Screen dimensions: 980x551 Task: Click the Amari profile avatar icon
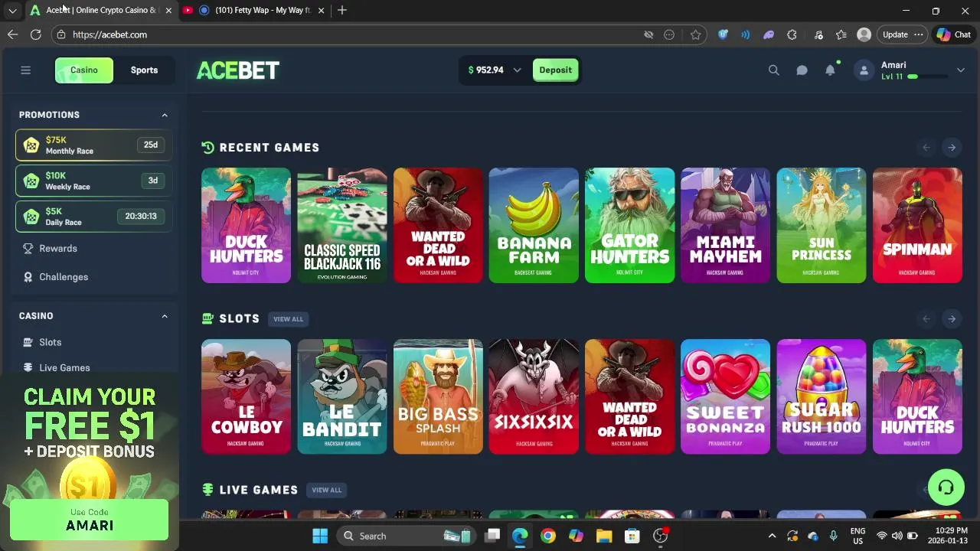click(864, 70)
